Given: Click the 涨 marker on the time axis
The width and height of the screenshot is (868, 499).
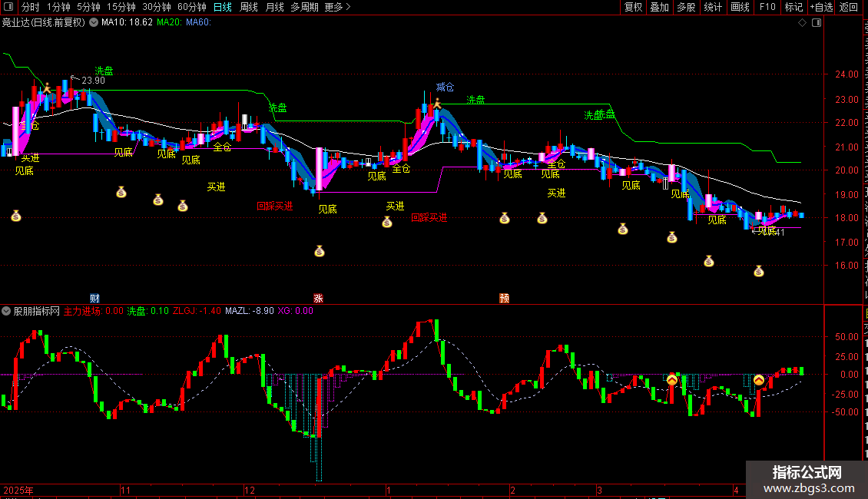Looking at the screenshot, I should coord(318,298).
